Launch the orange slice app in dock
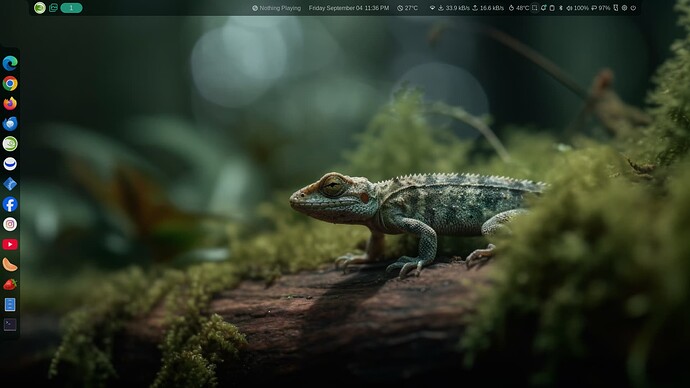The width and height of the screenshot is (690, 388). tap(10, 264)
